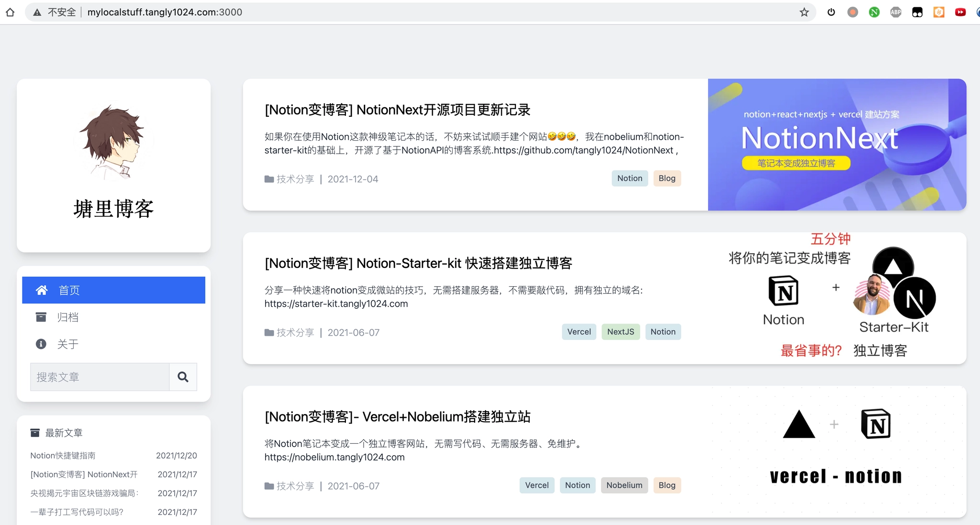980x525 pixels.
Task: Select the Notion tag on Starter-kit post
Action: tap(663, 332)
